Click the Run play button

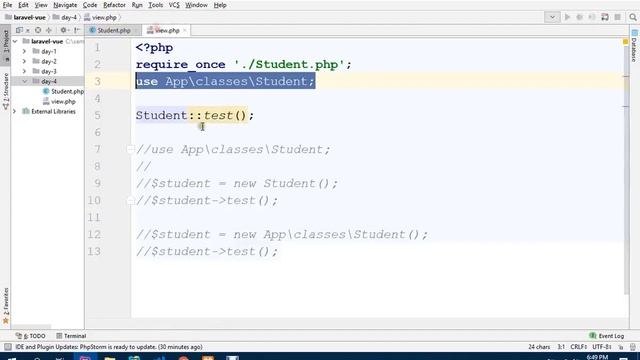(567, 17)
